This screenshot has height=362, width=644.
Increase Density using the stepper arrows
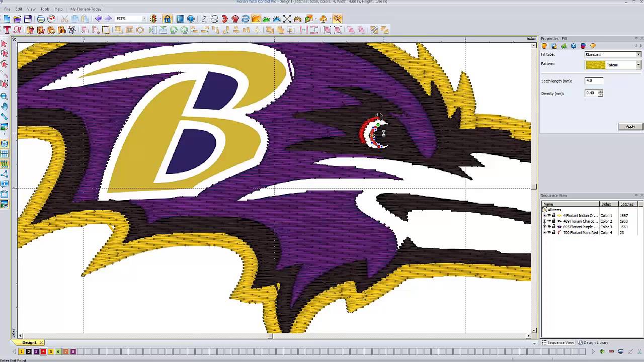click(601, 92)
